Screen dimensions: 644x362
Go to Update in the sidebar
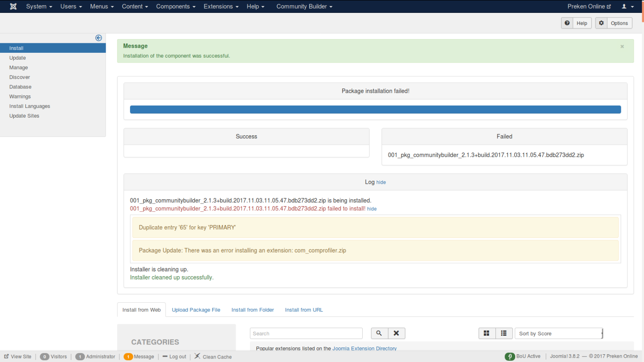click(x=18, y=58)
